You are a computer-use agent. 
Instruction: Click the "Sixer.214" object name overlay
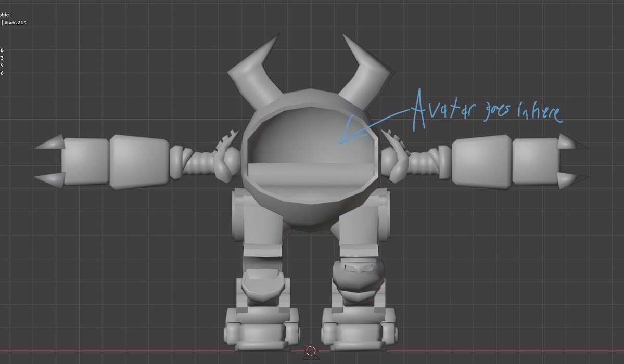[15, 23]
